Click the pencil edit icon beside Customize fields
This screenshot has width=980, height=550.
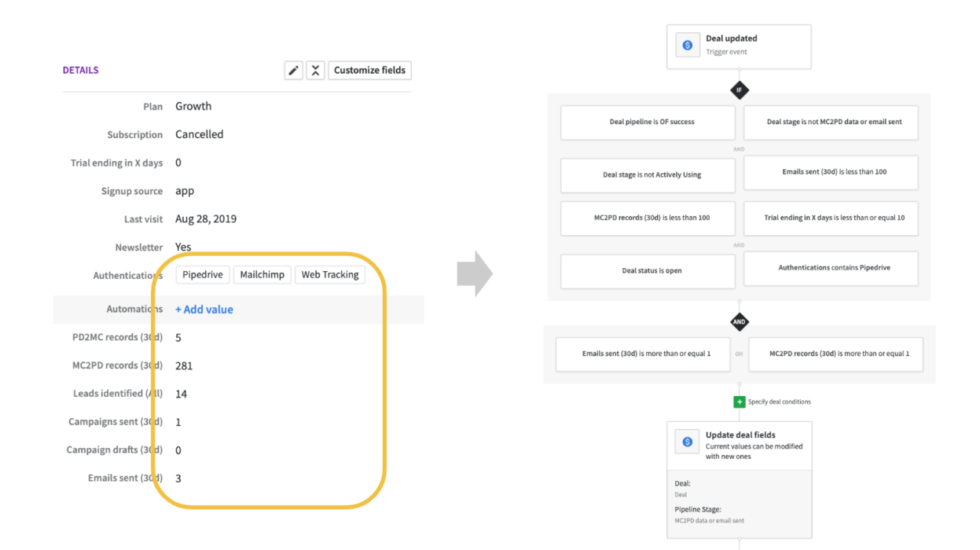(293, 70)
